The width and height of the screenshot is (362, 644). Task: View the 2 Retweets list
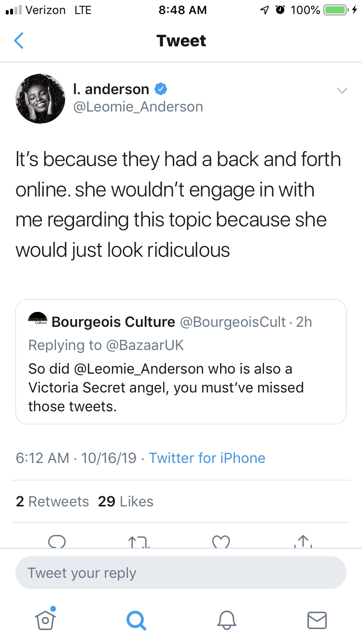(x=52, y=502)
